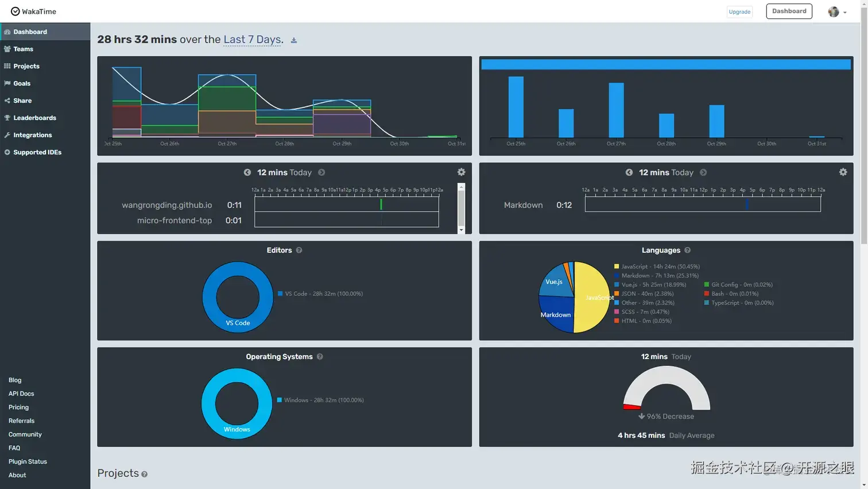The width and height of the screenshot is (868, 489).
Task: Click the help icon next to the Projects heading
Action: (x=144, y=474)
